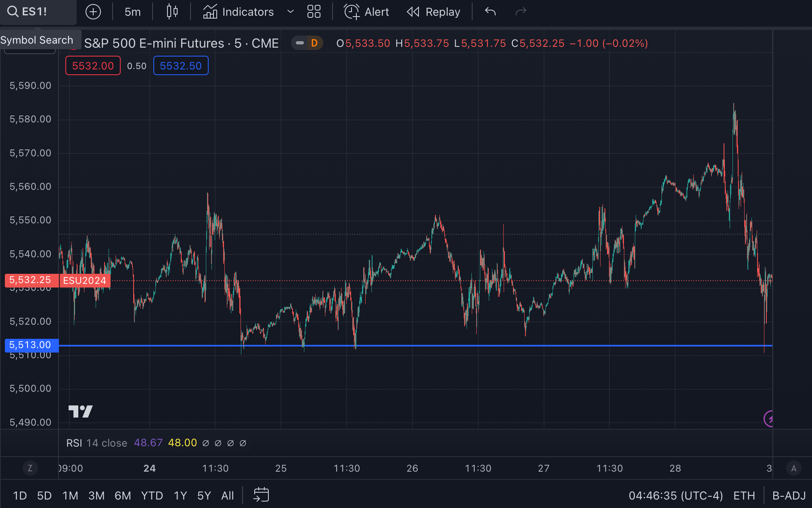The height and width of the screenshot is (508, 812).
Task: Open the layout grid selector
Action: tap(314, 12)
